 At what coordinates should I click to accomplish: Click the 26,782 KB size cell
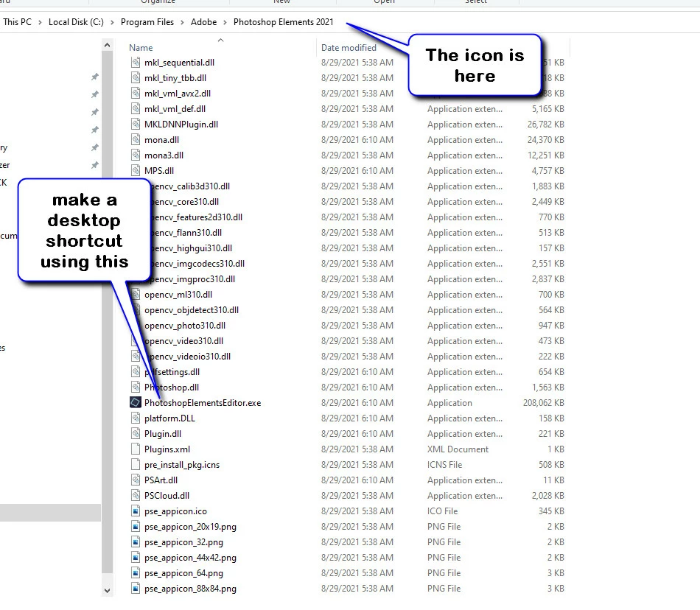click(545, 124)
